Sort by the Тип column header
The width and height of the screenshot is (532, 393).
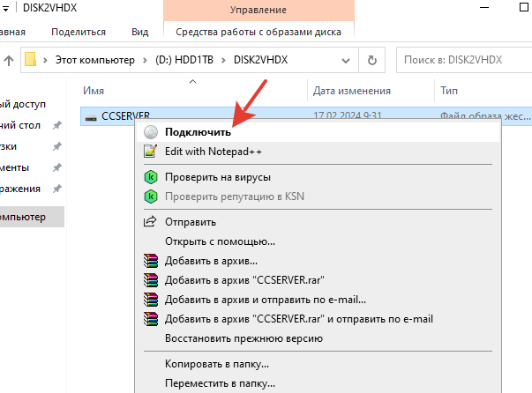pos(449,91)
